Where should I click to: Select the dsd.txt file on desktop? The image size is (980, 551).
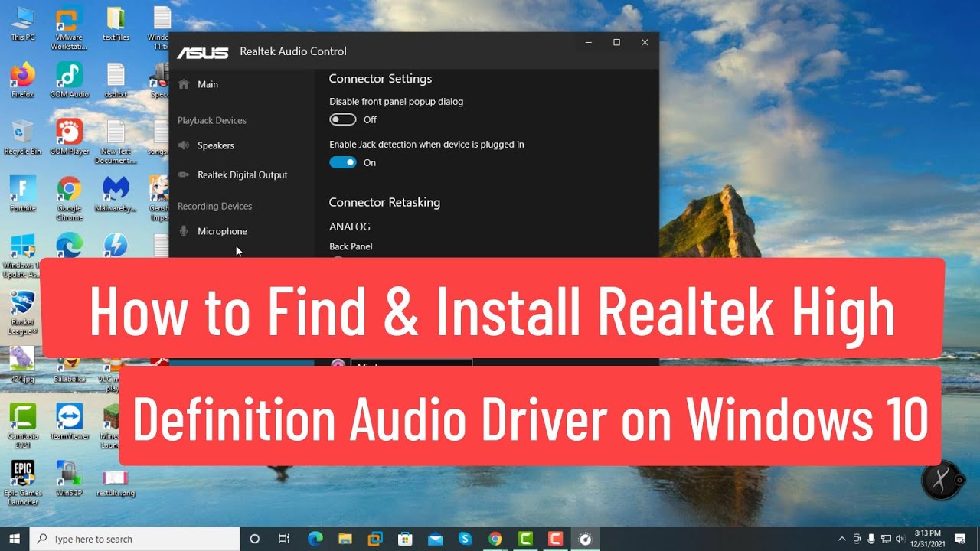tap(116, 80)
